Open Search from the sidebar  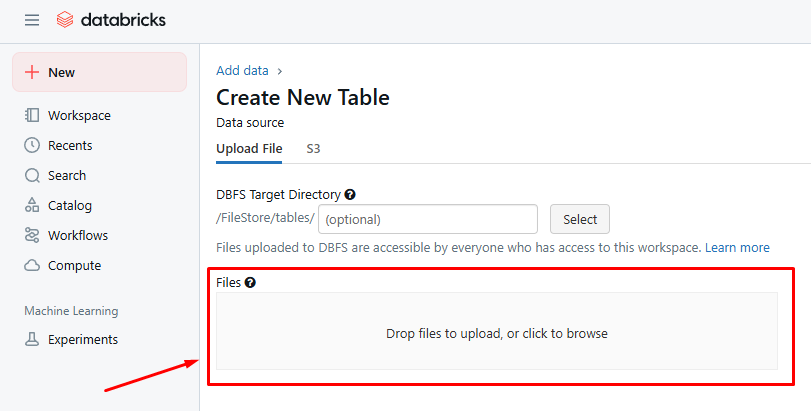point(67,176)
